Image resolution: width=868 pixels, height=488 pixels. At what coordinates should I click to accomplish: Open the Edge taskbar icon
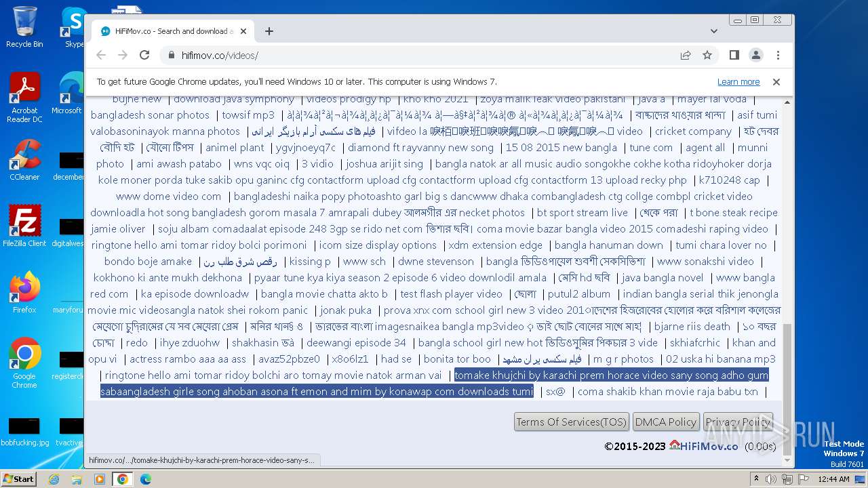coord(146,479)
